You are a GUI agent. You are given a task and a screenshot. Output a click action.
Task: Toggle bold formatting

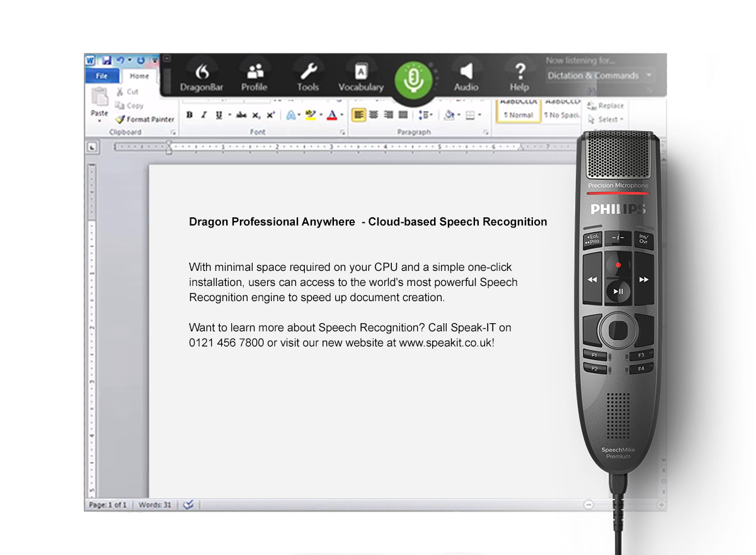pyautogui.click(x=189, y=115)
